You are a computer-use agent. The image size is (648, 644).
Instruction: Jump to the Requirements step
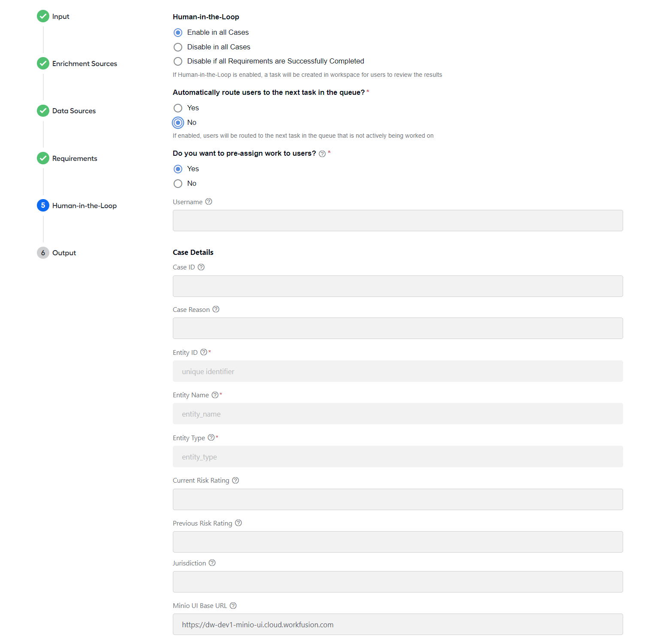[x=67, y=158]
